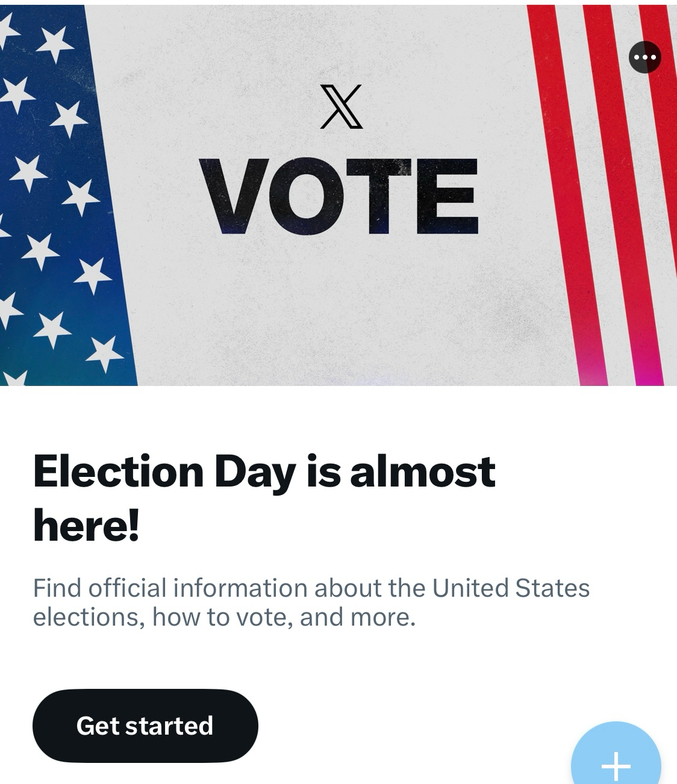
Task: Click the word "almost" in the headline
Action: click(422, 471)
